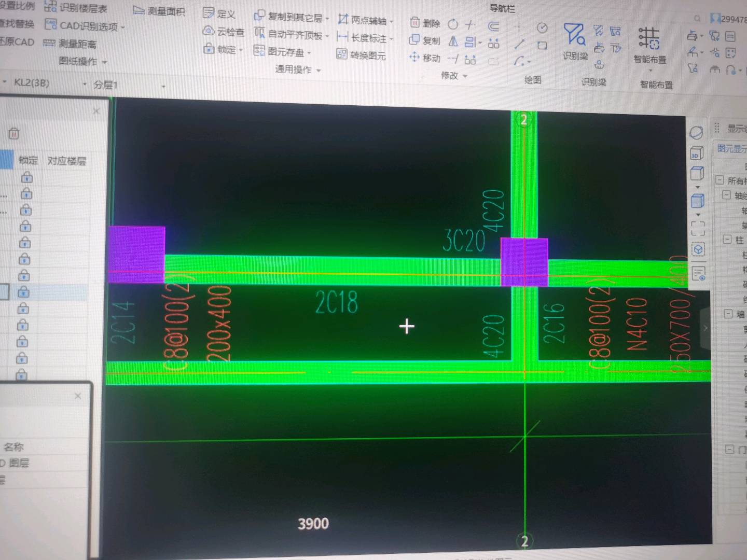Click the 2C18 rebar annotation
Viewport: 747px width, 560px height.
click(337, 302)
